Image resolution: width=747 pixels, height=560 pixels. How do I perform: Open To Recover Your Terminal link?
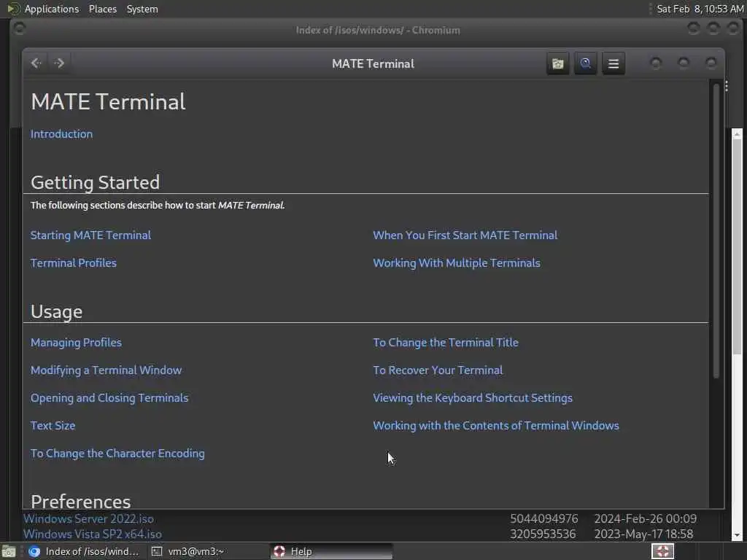point(438,370)
